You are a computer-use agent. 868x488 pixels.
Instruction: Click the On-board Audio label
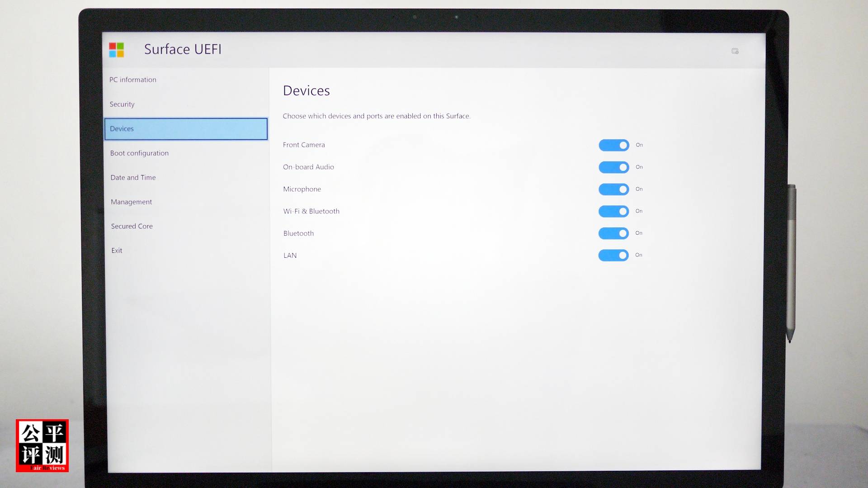click(x=308, y=167)
